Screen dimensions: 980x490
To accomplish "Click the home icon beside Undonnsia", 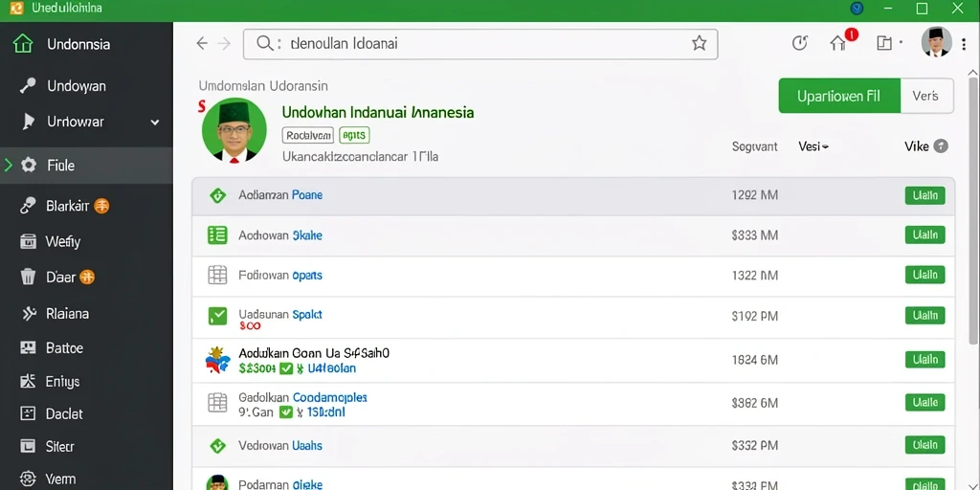I will click(23, 44).
